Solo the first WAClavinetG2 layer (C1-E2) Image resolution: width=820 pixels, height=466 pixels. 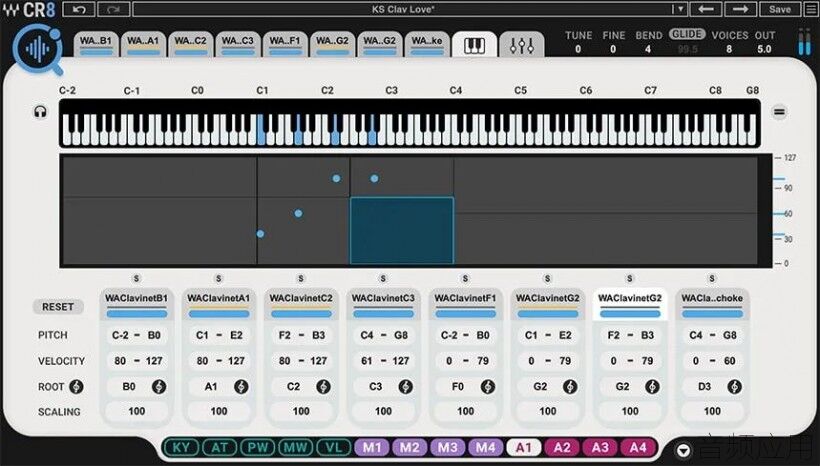point(548,279)
